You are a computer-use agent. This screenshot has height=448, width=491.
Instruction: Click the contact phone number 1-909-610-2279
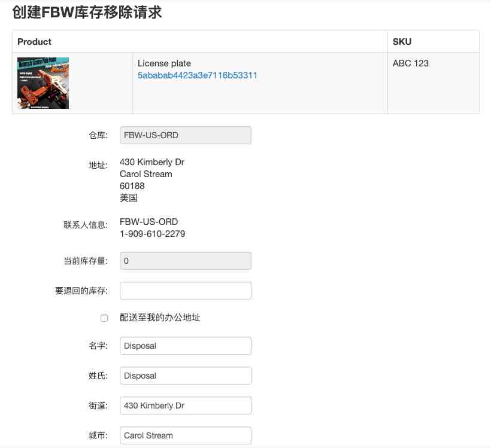[x=152, y=234]
